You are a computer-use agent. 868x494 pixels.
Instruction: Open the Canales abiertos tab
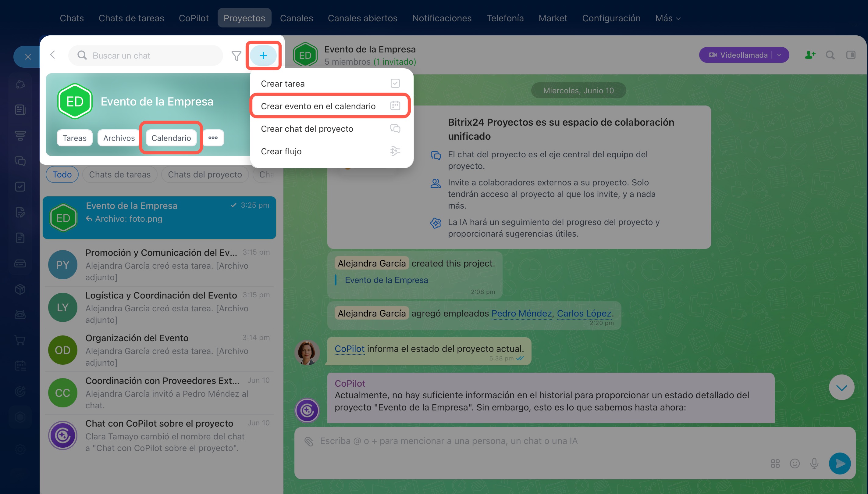tap(362, 18)
